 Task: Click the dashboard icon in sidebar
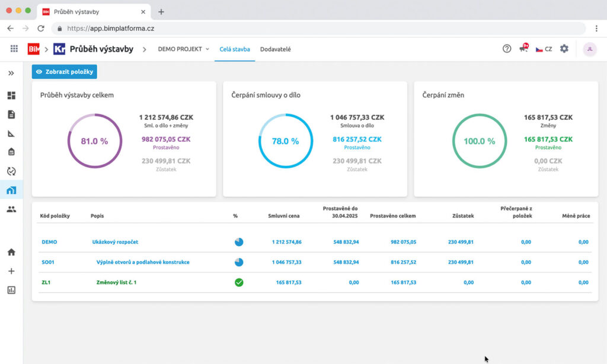(11, 95)
